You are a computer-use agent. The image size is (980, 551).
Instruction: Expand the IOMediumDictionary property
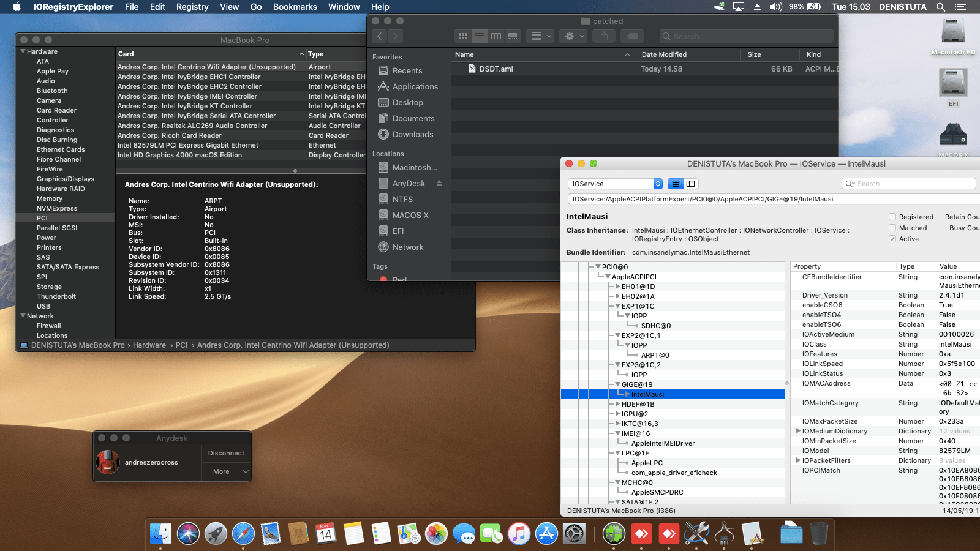798,431
